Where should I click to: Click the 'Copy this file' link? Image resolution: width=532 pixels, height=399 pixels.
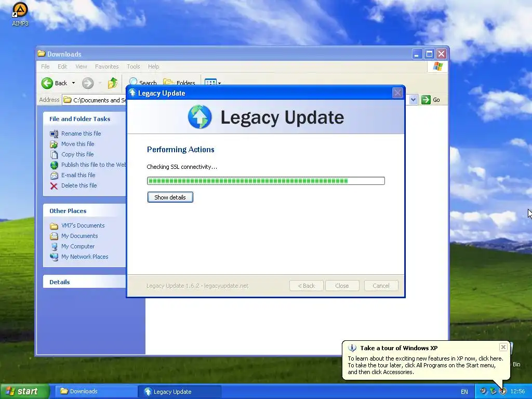point(77,154)
